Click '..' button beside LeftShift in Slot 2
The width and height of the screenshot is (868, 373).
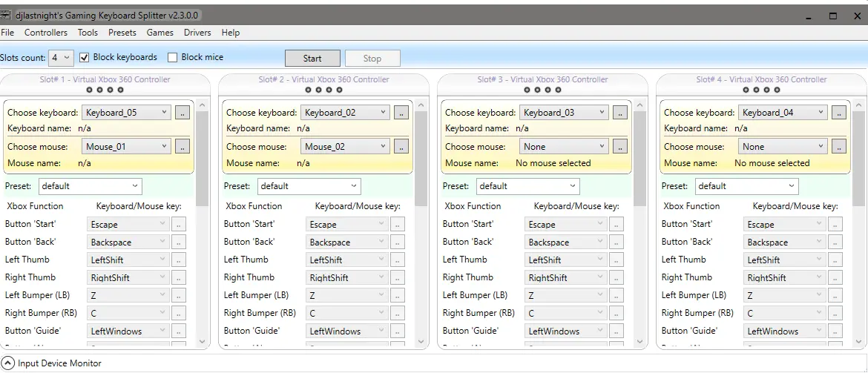398,260
